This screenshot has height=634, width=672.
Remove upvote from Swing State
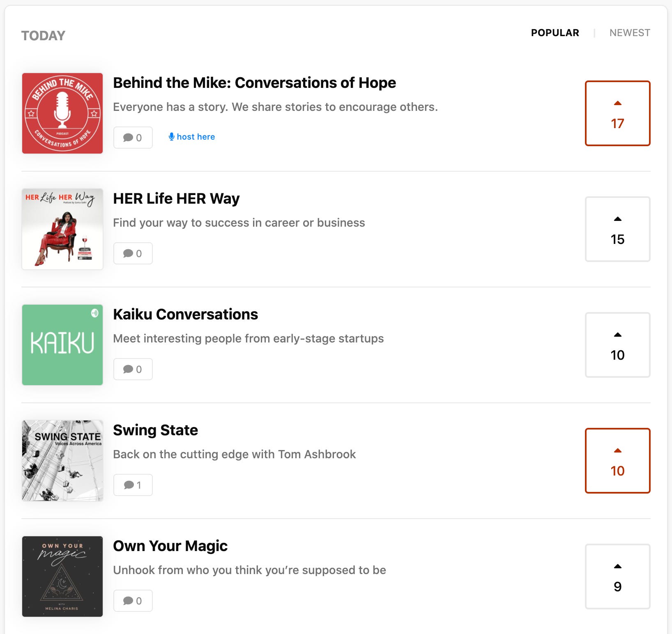(x=617, y=461)
